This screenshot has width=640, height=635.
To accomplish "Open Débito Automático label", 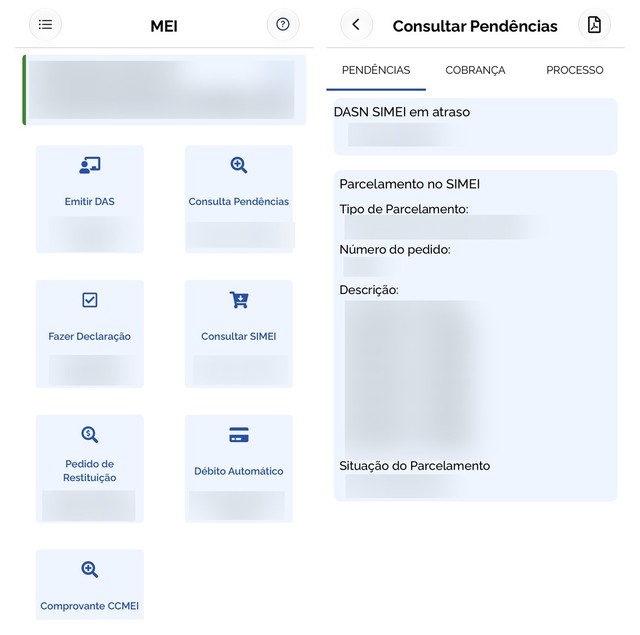I will [239, 471].
